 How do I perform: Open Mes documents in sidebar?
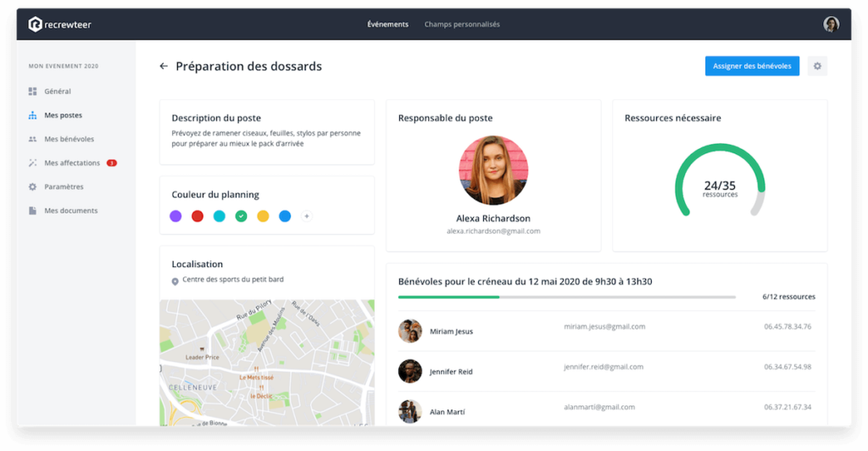(71, 210)
